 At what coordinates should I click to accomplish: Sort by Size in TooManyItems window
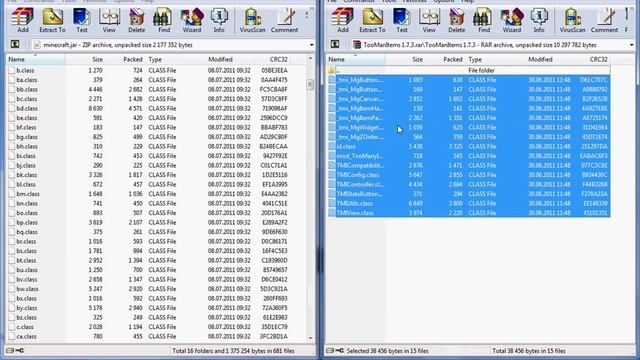pos(405,60)
